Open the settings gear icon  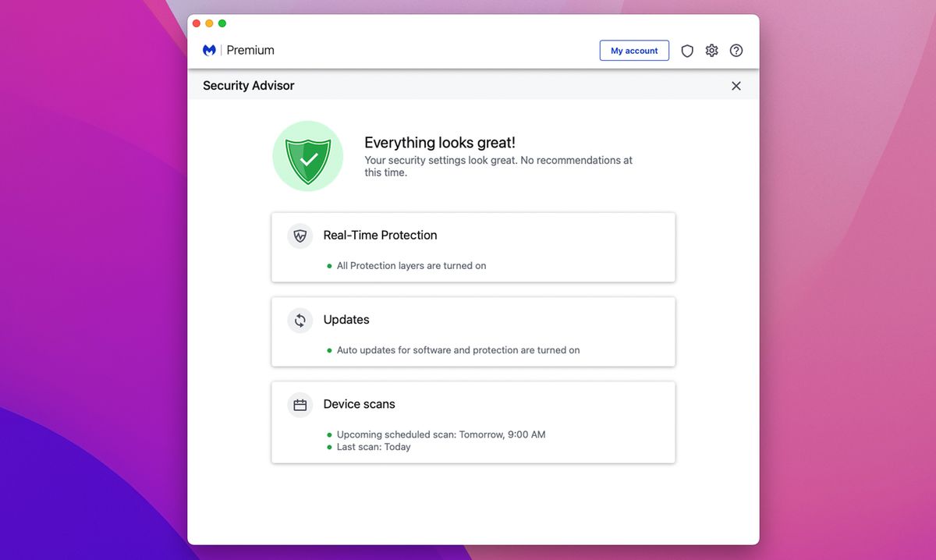pyautogui.click(x=711, y=50)
